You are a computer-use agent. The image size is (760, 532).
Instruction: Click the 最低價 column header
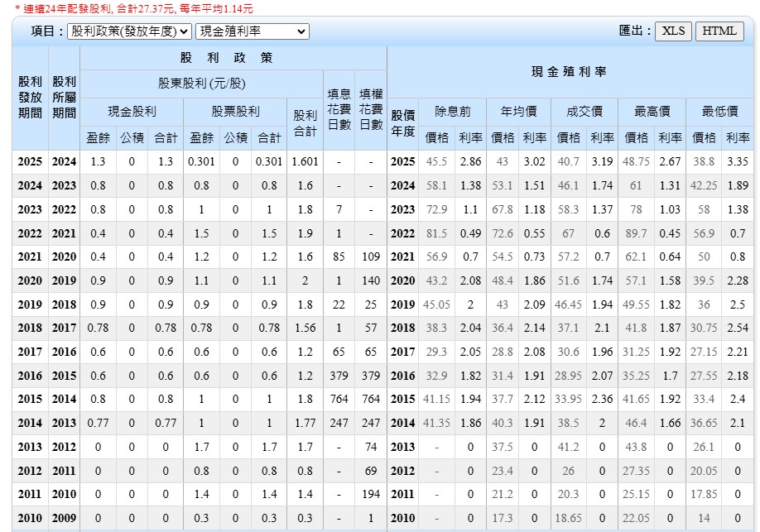(719, 111)
